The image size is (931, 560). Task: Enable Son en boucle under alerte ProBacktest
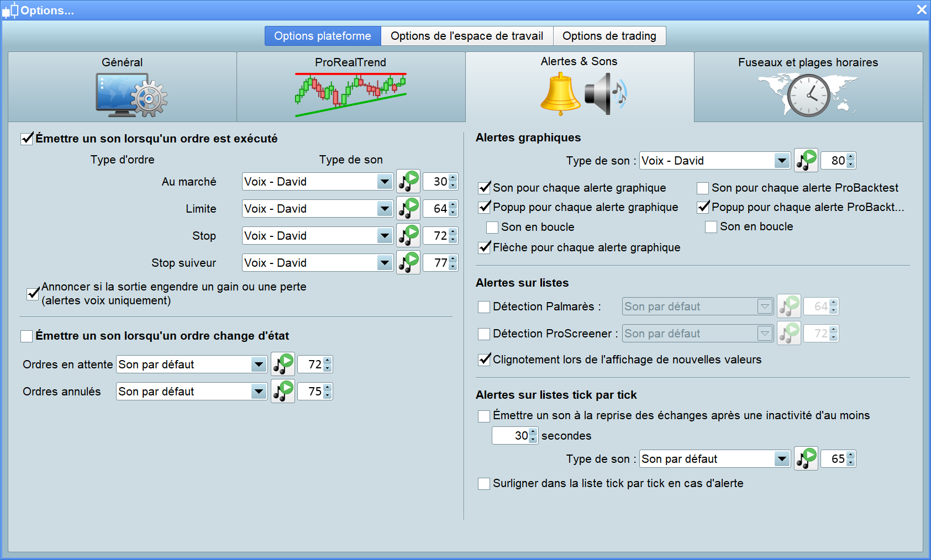pos(711,226)
